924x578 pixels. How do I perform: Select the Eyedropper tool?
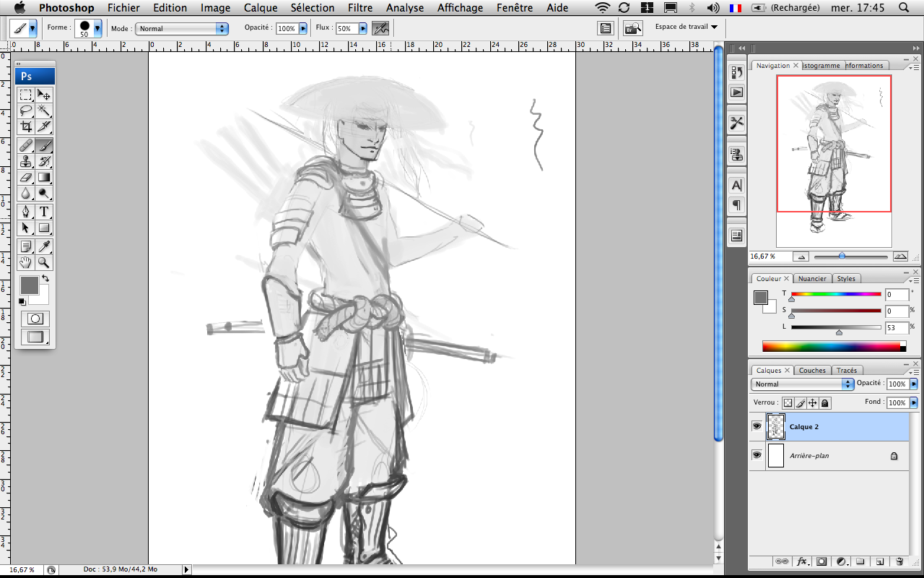(44, 246)
